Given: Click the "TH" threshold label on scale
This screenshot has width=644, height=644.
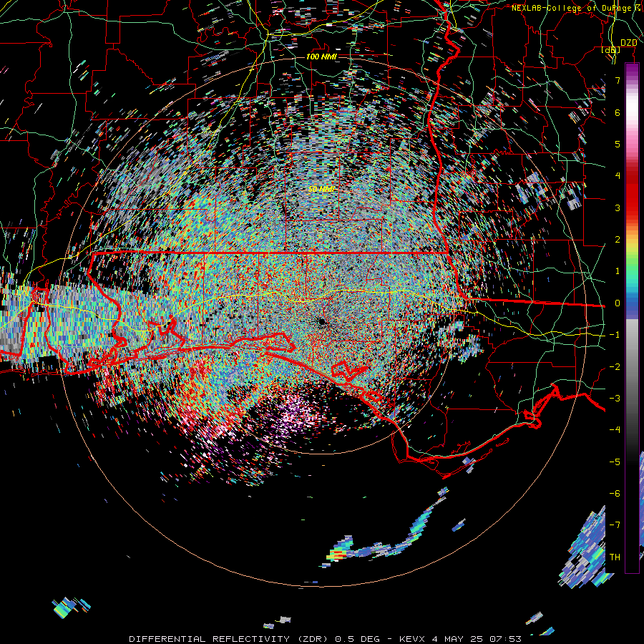Looking at the screenshot, I should (x=615, y=557).
